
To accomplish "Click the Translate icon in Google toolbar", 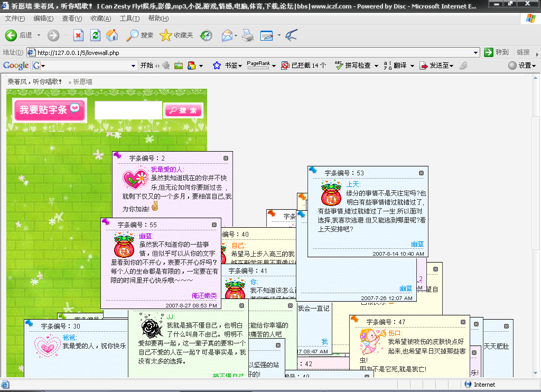I will [x=387, y=65].
